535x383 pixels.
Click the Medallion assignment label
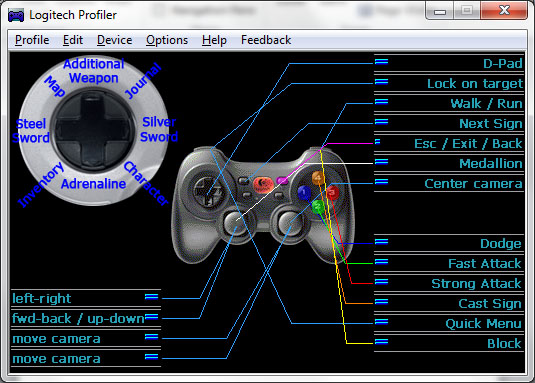coord(491,164)
